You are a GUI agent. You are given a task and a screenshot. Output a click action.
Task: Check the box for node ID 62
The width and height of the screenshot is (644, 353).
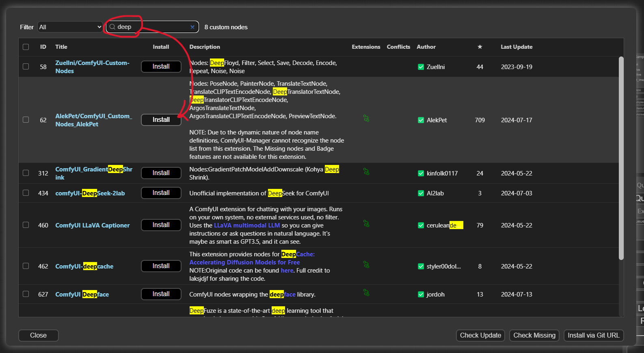click(x=26, y=120)
